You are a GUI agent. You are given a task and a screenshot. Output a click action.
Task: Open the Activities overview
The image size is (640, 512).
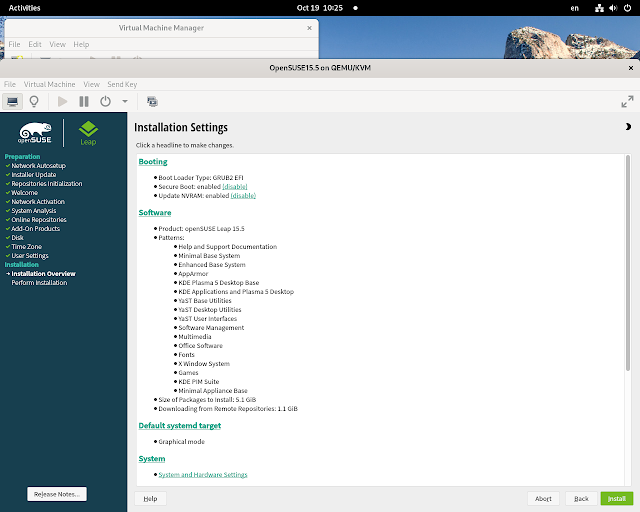[x=24, y=8]
